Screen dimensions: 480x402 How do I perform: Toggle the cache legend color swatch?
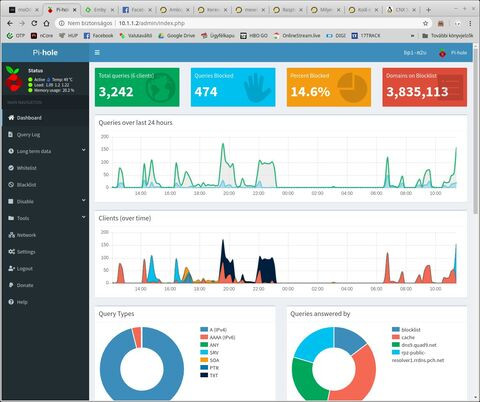coord(396,337)
